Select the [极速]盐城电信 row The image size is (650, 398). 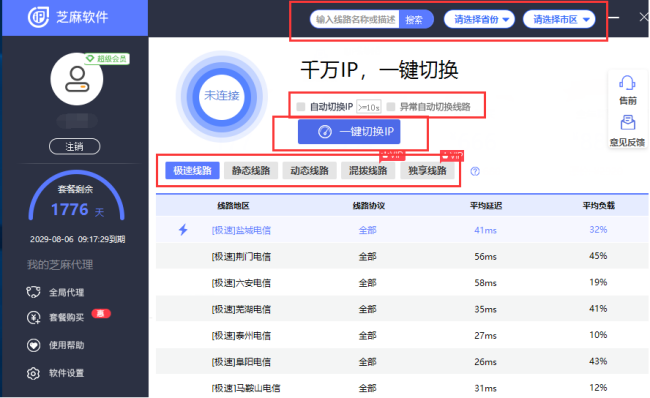click(402, 230)
